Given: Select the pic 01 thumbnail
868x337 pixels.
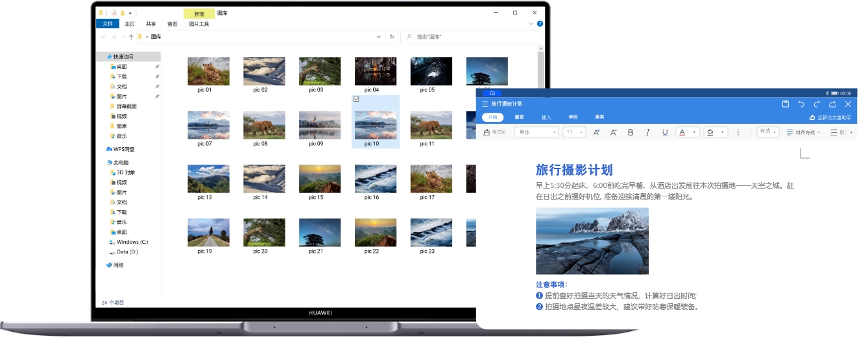Looking at the screenshot, I should [208, 71].
